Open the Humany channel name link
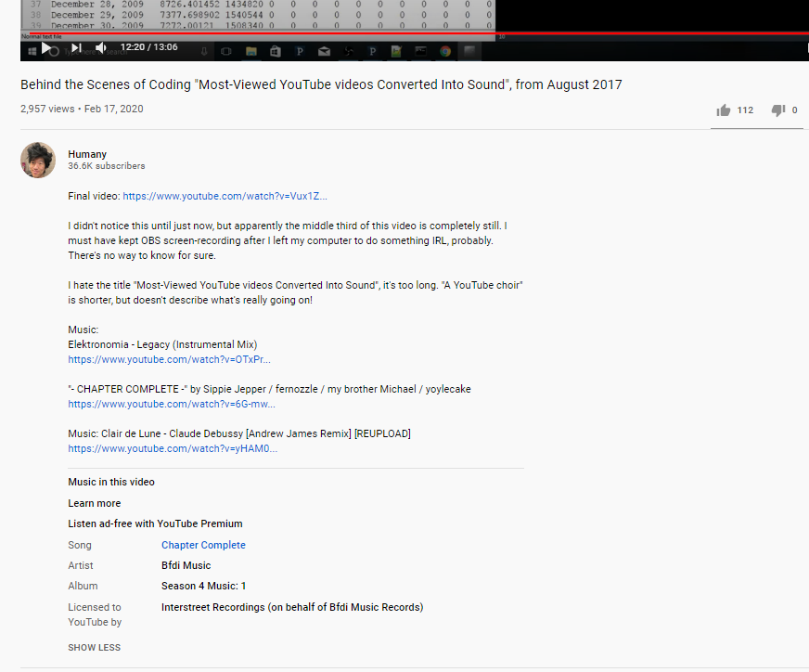 [87, 154]
